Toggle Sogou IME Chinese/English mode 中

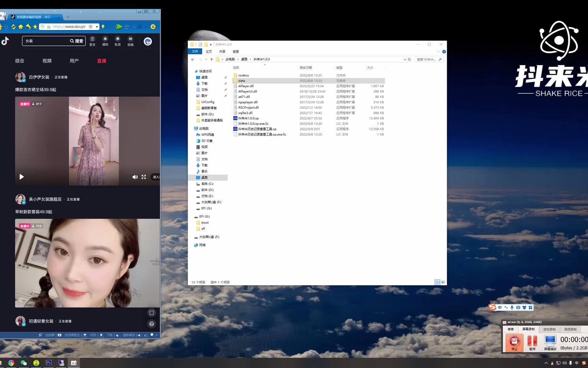tap(500, 307)
